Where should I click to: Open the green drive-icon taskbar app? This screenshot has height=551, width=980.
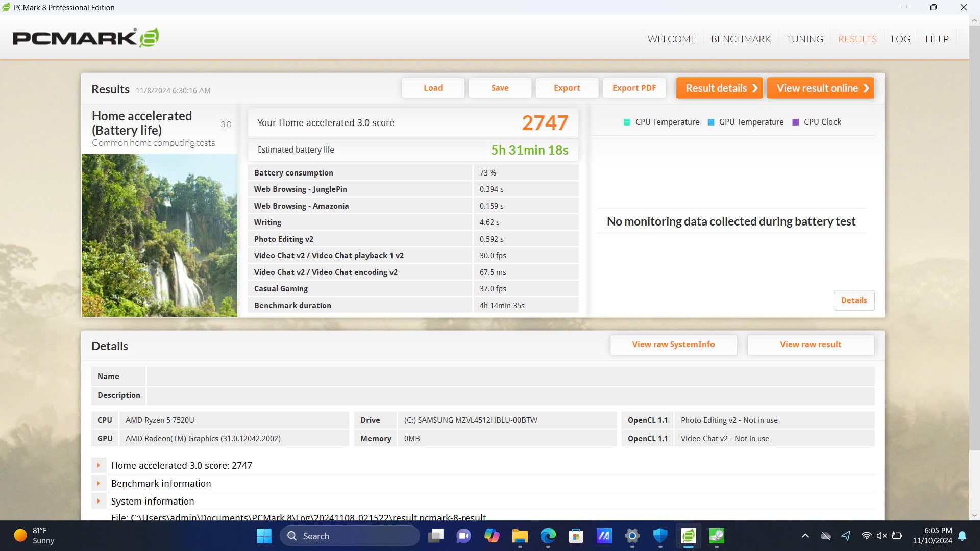click(x=716, y=536)
